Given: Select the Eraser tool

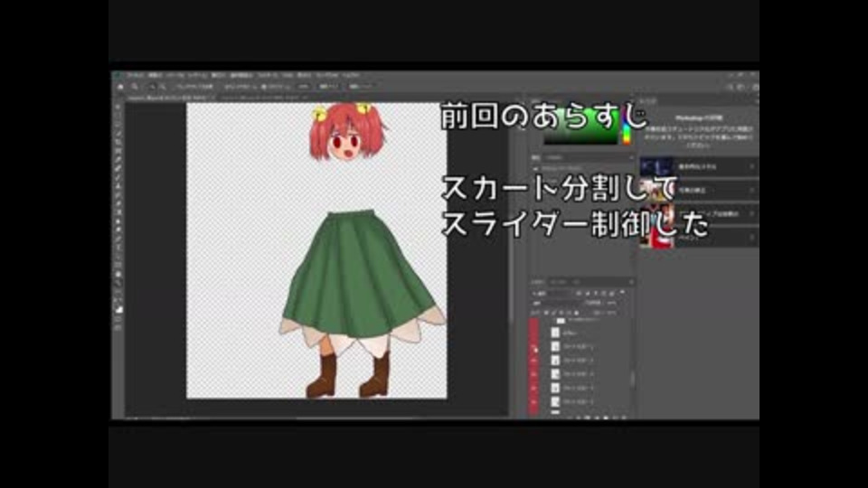Looking at the screenshot, I should [118, 204].
